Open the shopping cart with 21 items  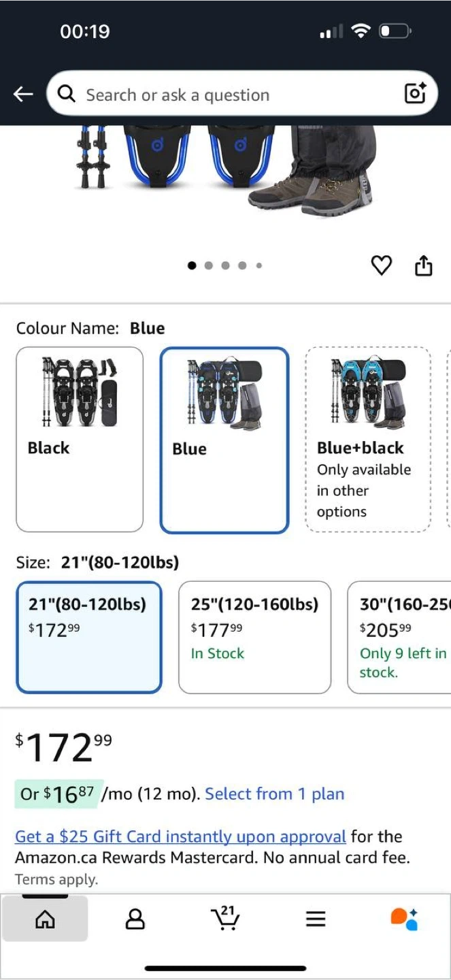point(225,919)
